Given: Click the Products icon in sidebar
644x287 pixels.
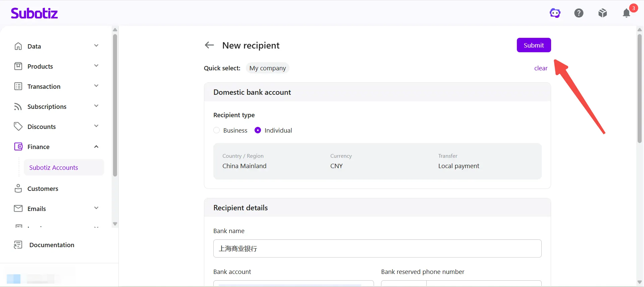Looking at the screenshot, I should [18, 66].
